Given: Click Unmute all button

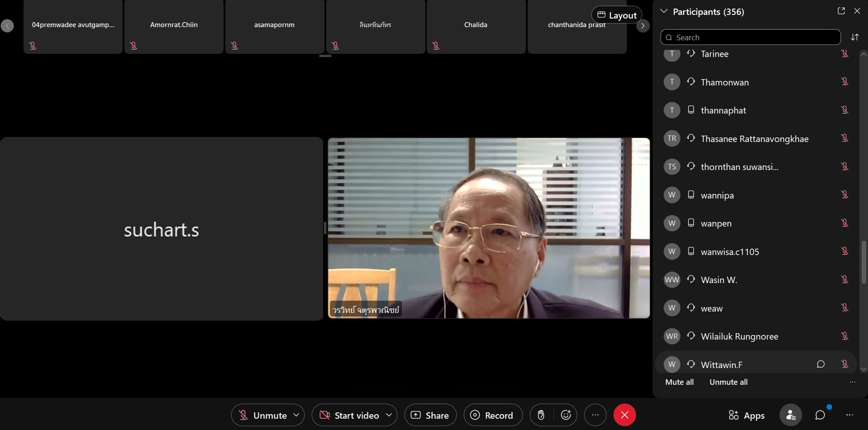Looking at the screenshot, I should coord(728,382).
